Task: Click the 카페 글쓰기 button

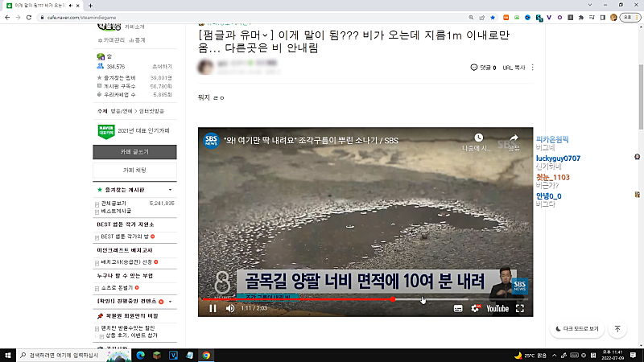Action: point(134,152)
